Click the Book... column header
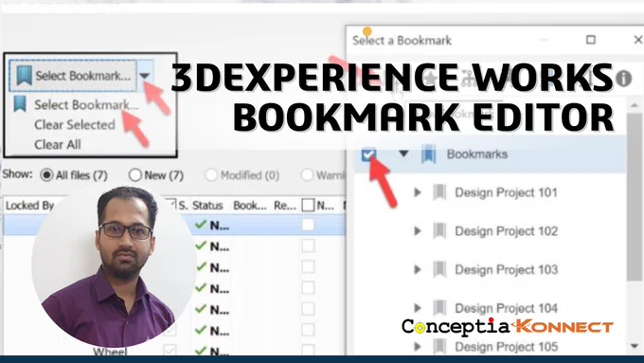This screenshot has width=644, height=363. [x=250, y=205]
